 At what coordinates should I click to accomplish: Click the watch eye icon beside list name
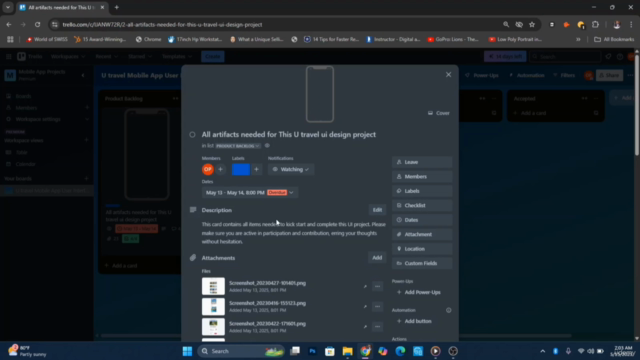point(267,146)
